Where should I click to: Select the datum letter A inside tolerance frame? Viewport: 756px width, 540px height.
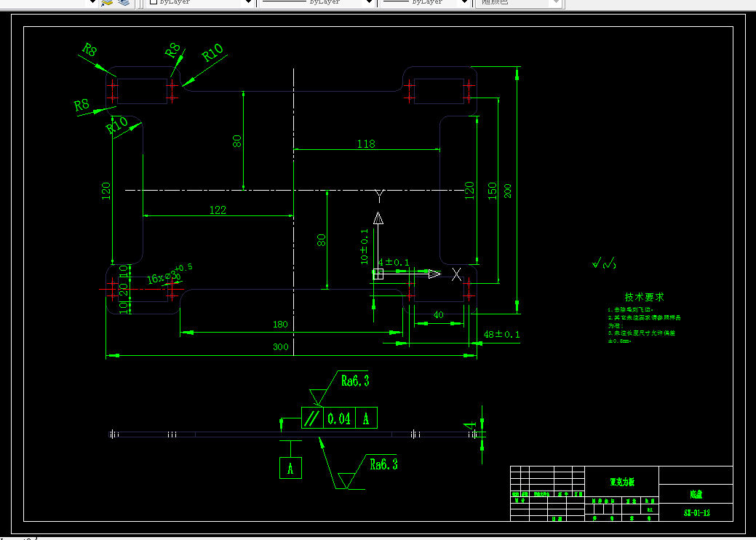[367, 418]
